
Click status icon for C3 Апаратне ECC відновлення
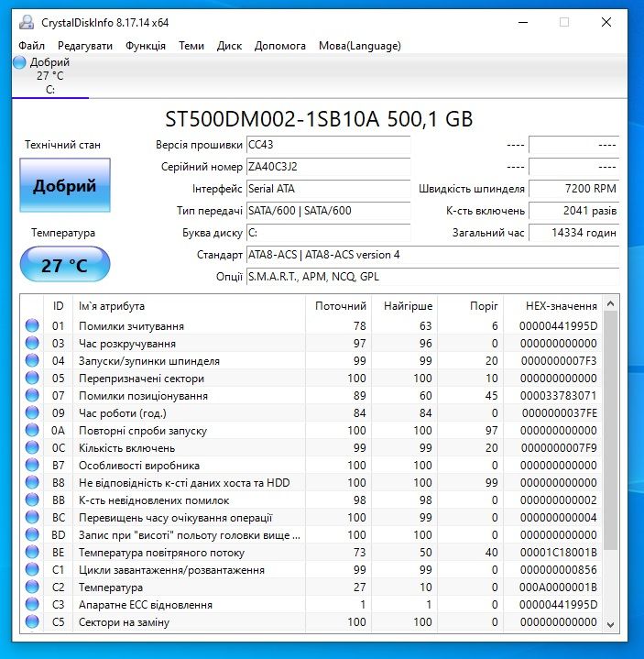pyautogui.click(x=32, y=604)
